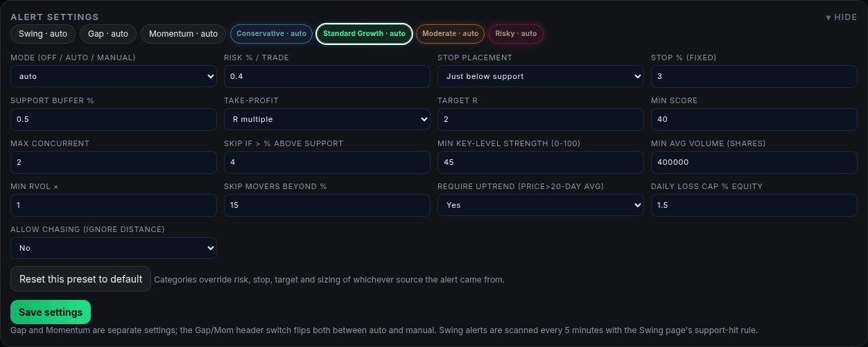The height and width of the screenshot is (347, 868).
Task: Select the Swing · auto preset
Action: coord(43,33)
